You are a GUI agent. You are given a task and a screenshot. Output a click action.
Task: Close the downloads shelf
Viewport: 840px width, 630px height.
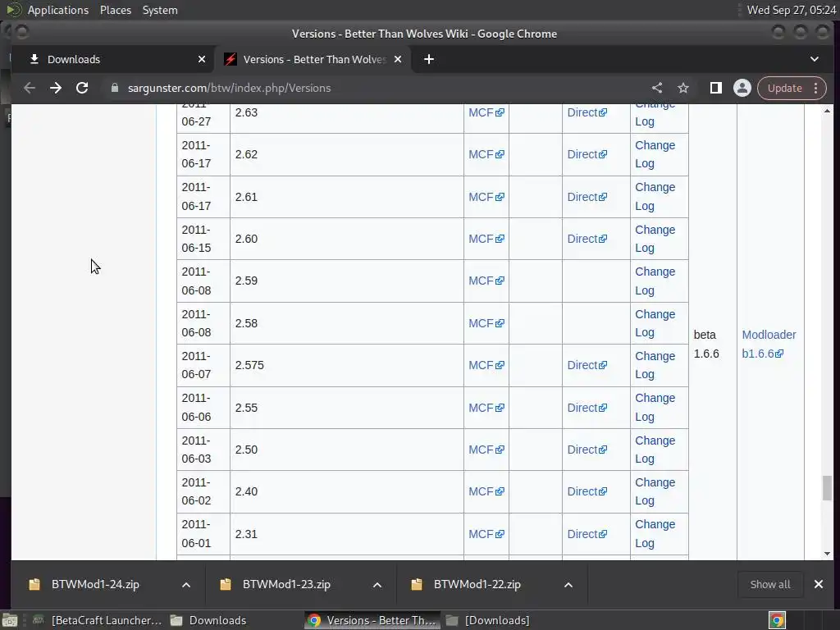point(819,584)
